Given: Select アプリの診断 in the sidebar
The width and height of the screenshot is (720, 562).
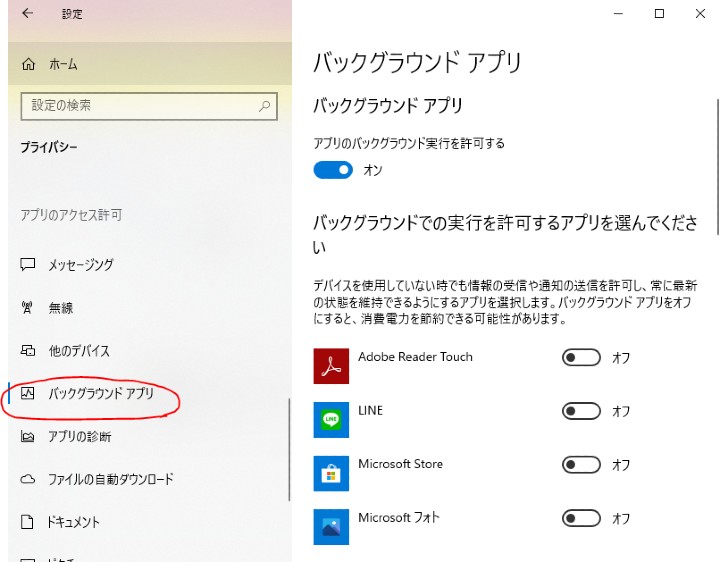Looking at the screenshot, I should (150, 436).
